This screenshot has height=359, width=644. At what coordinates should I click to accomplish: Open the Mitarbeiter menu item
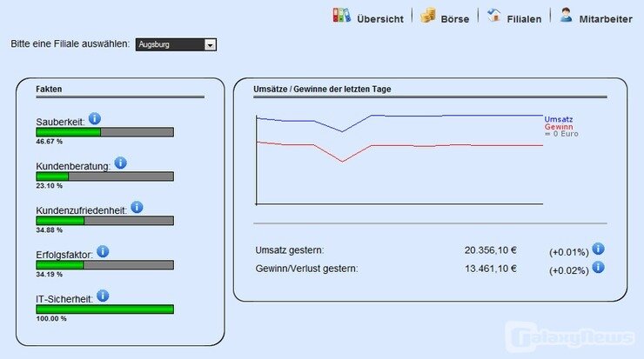tap(606, 19)
